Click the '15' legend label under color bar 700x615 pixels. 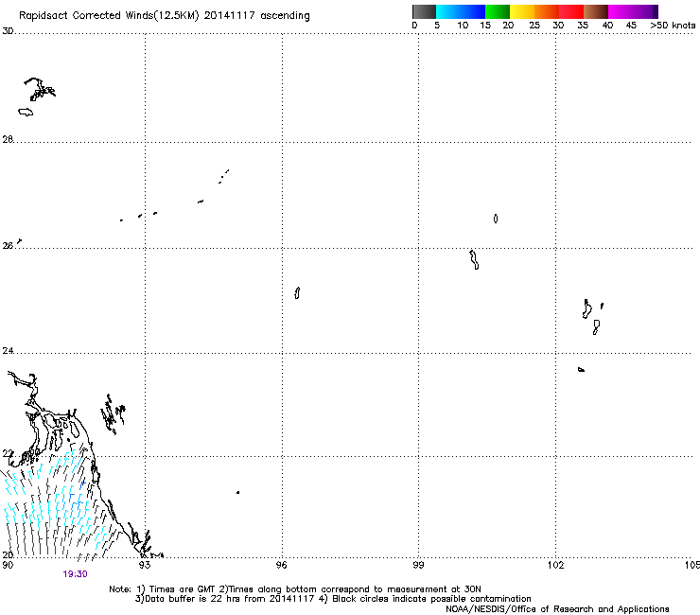tap(485, 26)
